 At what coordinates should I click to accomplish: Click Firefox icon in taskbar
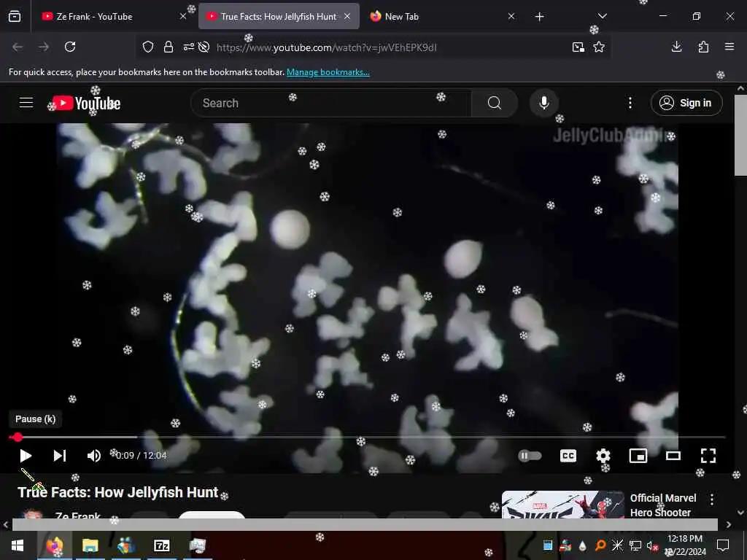point(55,545)
